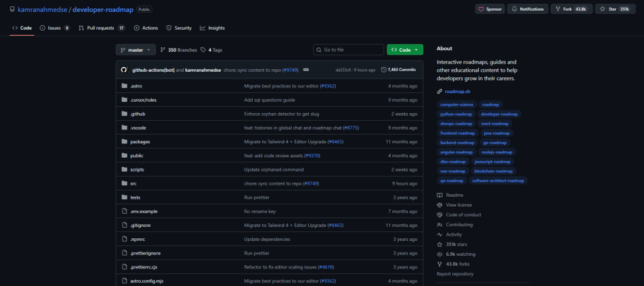Open the Add sql questions guide commit

point(269,100)
